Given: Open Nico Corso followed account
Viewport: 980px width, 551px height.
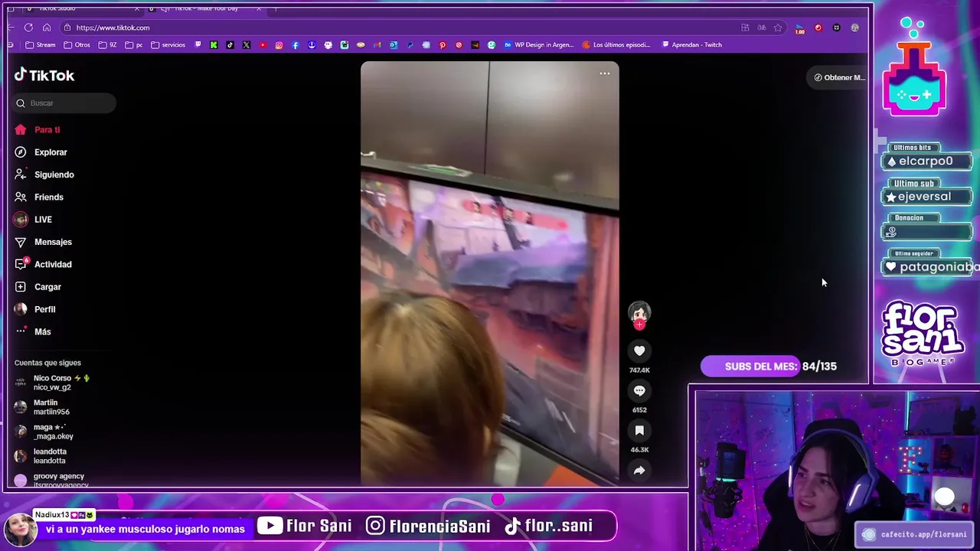Looking at the screenshot, I should [x=52, y=383].
